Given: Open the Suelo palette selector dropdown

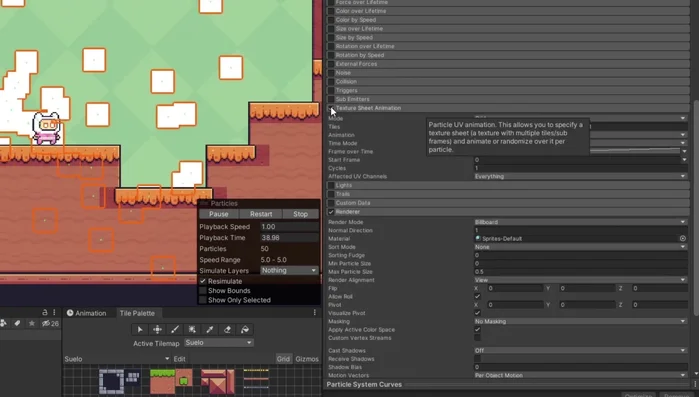Looking at the screenshot, I should pyautogui.click(x=117, y=359).
